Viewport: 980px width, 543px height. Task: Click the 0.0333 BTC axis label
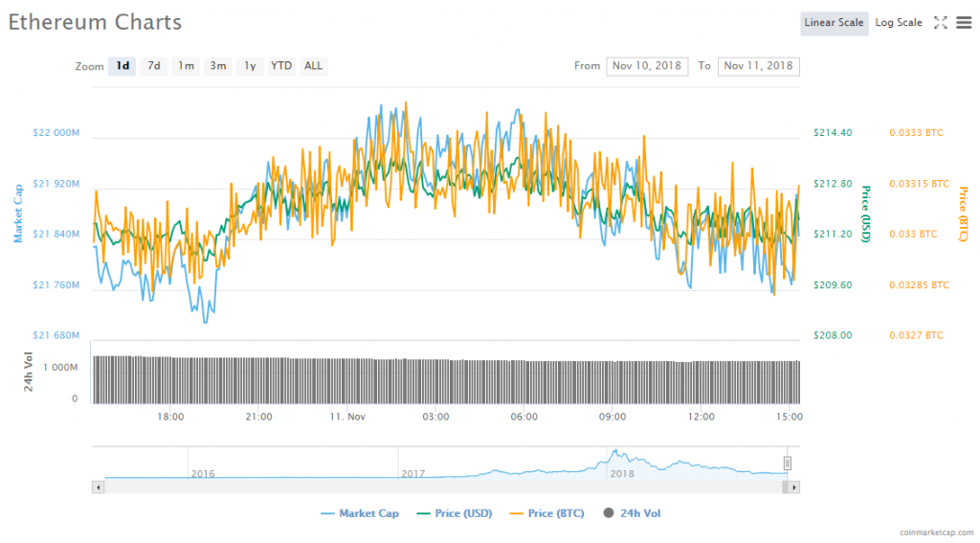coord(916,132)
